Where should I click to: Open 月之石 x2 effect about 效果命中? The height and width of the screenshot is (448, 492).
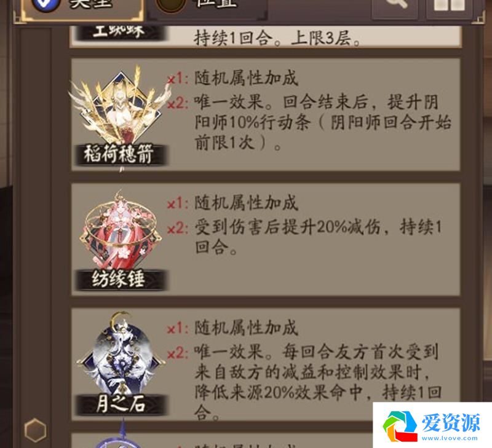pos(317,382)
